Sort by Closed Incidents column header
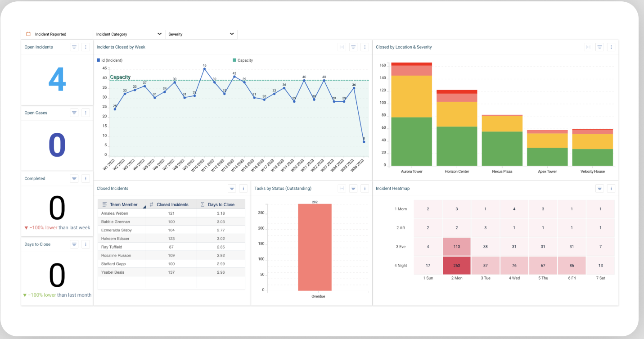 [172, 204]
